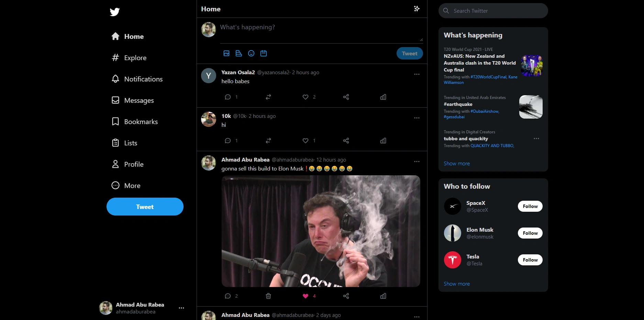Open account menu dots beside Ahmad Abu Rabea
This screenshot has height=320, width=644.
coord(181,308)
